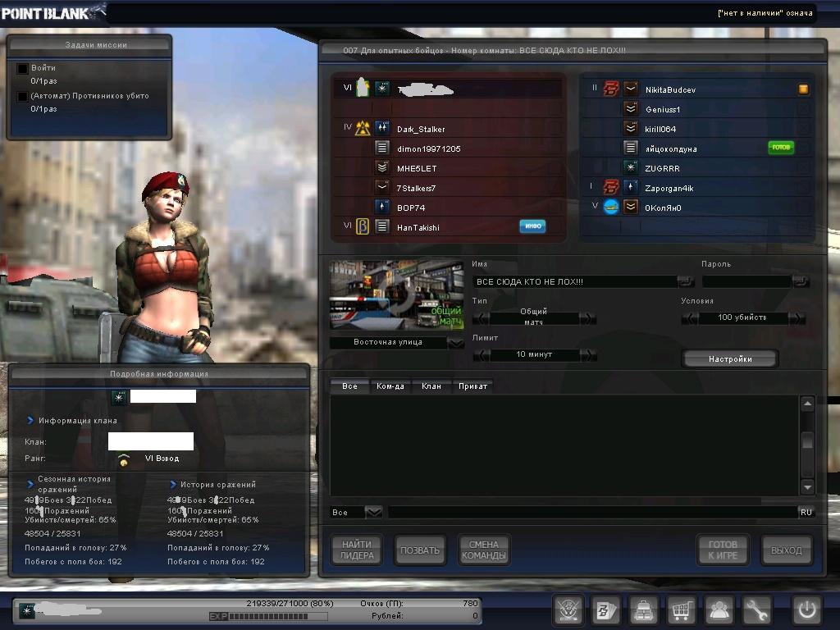
Task: Click the green "Готов" status by яйцоколдуна
Action: click(x=780, y=148)
